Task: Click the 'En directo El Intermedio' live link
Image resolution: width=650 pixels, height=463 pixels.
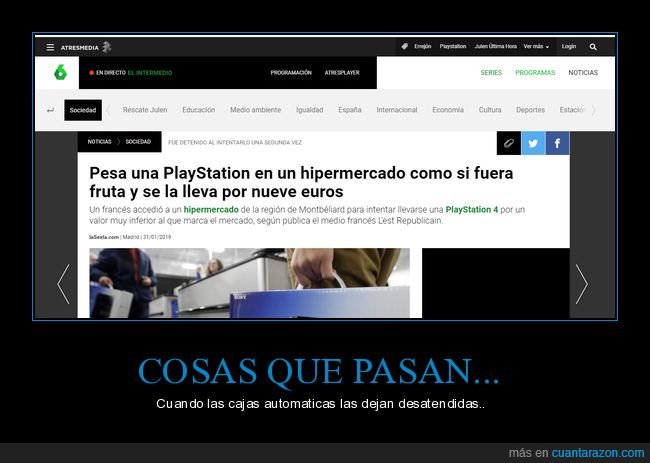Action: point(131,73)
